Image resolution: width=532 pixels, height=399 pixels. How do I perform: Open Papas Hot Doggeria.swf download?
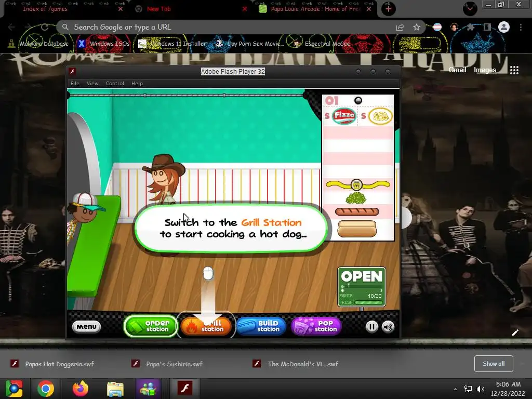coord(52,364)
